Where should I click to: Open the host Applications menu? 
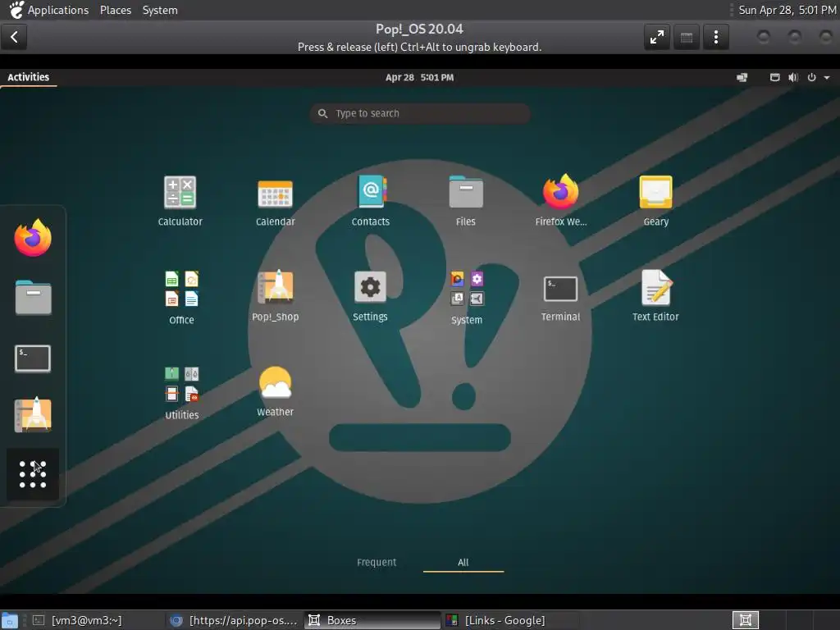58,10
